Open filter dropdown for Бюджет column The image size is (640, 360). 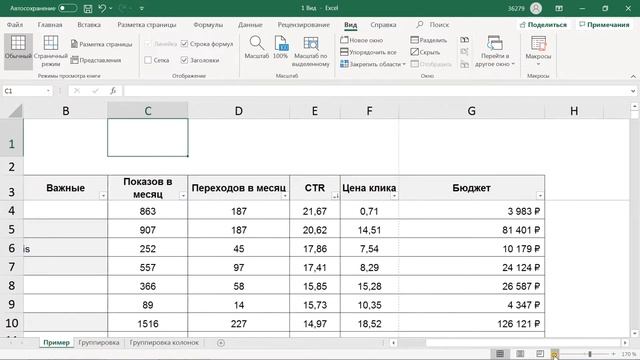[x=540, y=196]
